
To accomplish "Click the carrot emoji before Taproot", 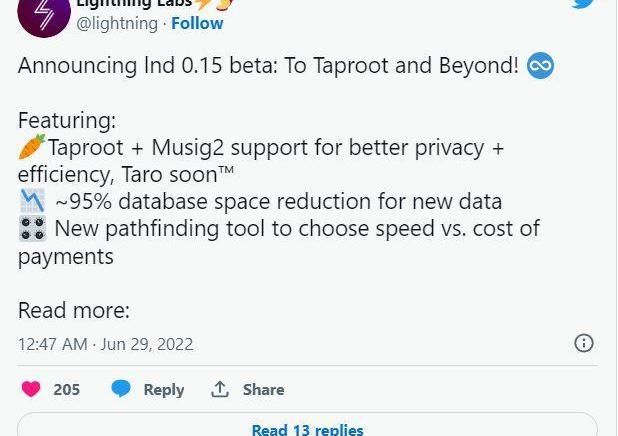I will tap(32, 147).
